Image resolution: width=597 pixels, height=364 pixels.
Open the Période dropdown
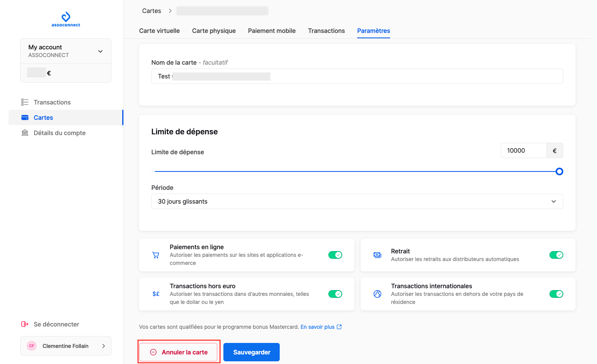[x=357, y=201]
